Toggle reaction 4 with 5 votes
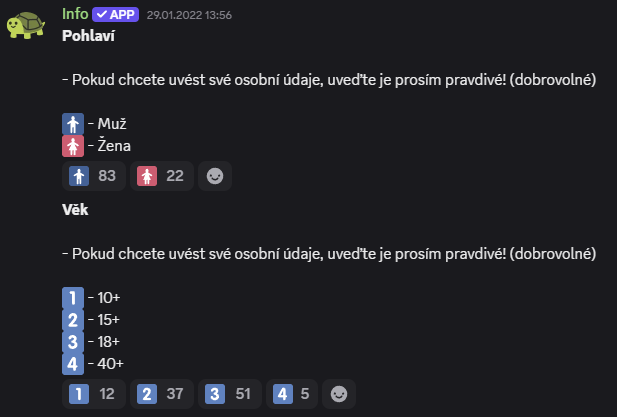 click(x=292, y=394)
